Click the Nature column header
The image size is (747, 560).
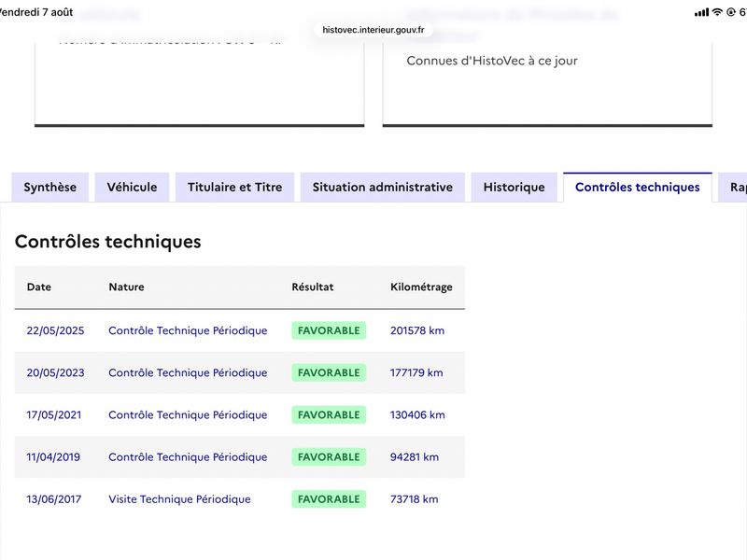pyautogui.click(x=126, y=287)
